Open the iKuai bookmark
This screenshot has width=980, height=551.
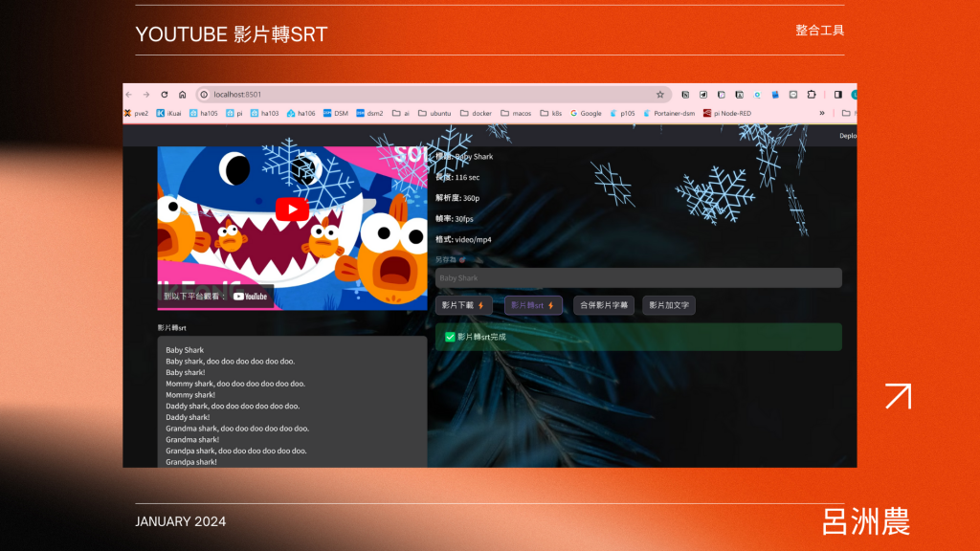(x=168, y=113)
